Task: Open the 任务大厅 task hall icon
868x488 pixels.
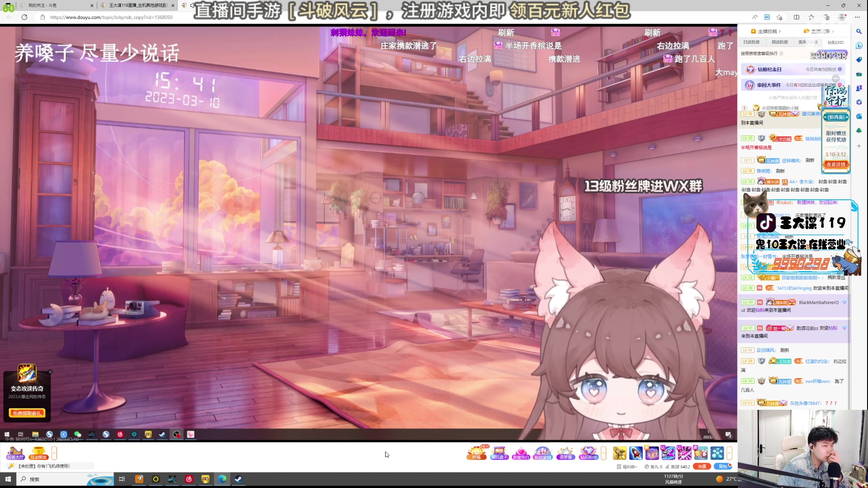Action: pos(15,453)
